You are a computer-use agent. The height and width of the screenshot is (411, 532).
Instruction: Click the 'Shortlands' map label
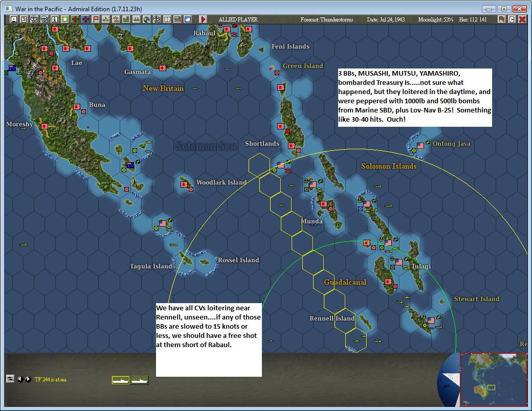click(262, 144)
